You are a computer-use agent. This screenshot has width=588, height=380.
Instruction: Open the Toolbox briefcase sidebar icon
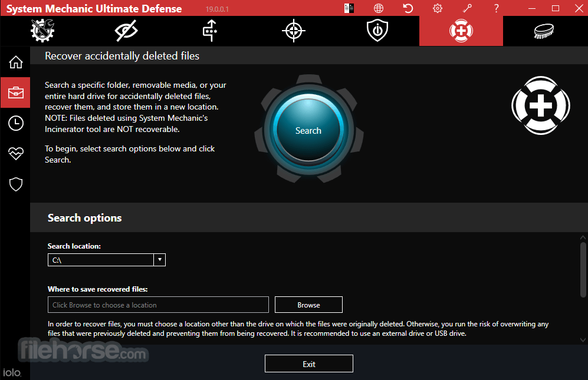pyautogui.click(x=15, y=92)
